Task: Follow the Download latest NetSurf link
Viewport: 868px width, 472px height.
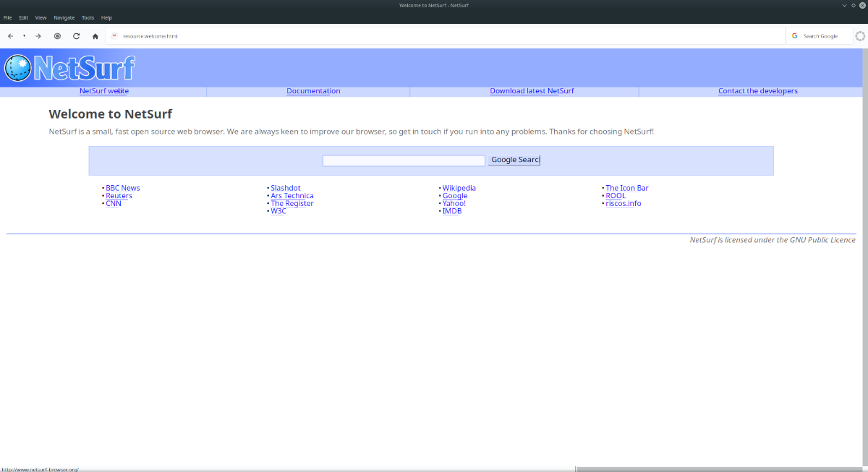Action: 532,90
